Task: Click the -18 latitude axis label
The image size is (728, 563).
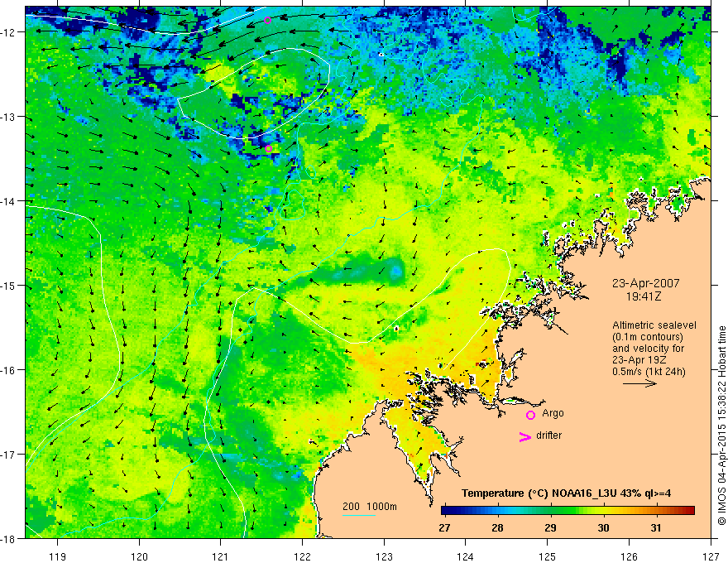Action: coord(9,538)
